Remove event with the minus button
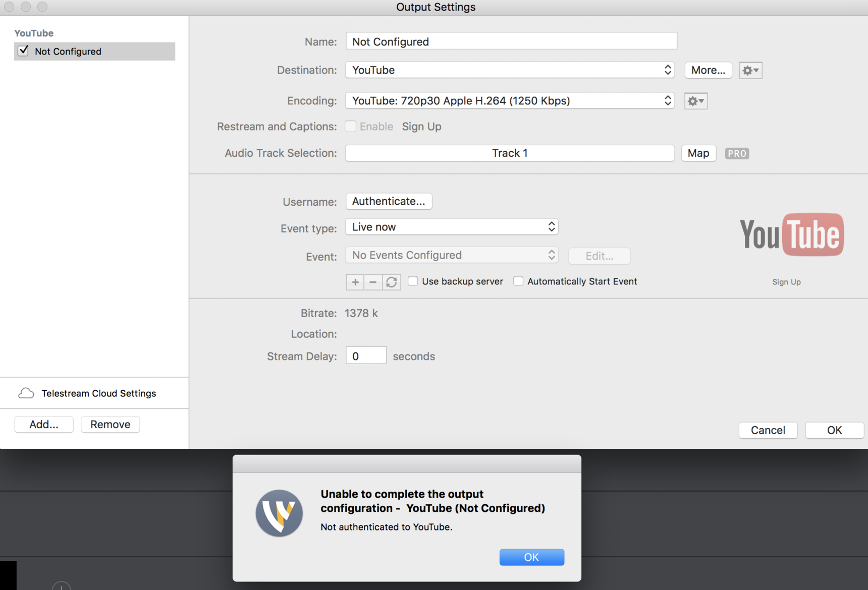868x590 pixels. coord(373,282)
